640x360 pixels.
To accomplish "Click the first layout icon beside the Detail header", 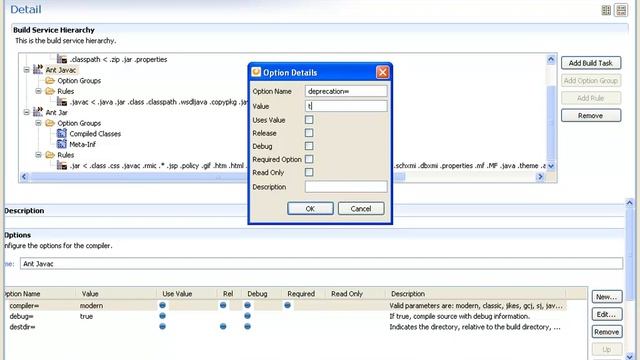I will [606, 10].
